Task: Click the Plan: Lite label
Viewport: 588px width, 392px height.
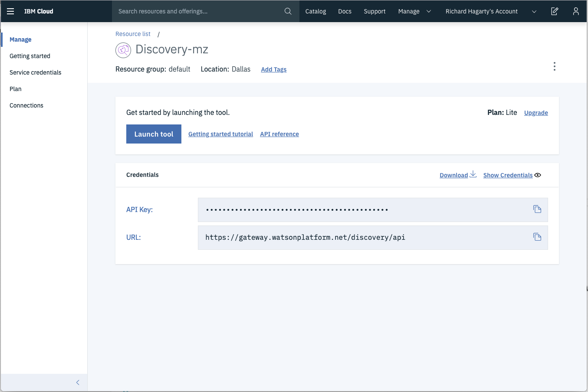Action: (x=502, y=112)
